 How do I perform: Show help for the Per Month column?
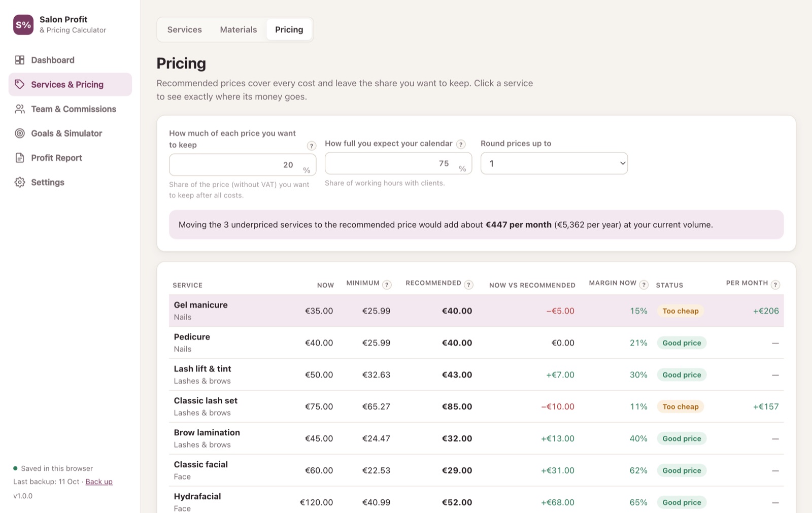[x=775, y=285]
